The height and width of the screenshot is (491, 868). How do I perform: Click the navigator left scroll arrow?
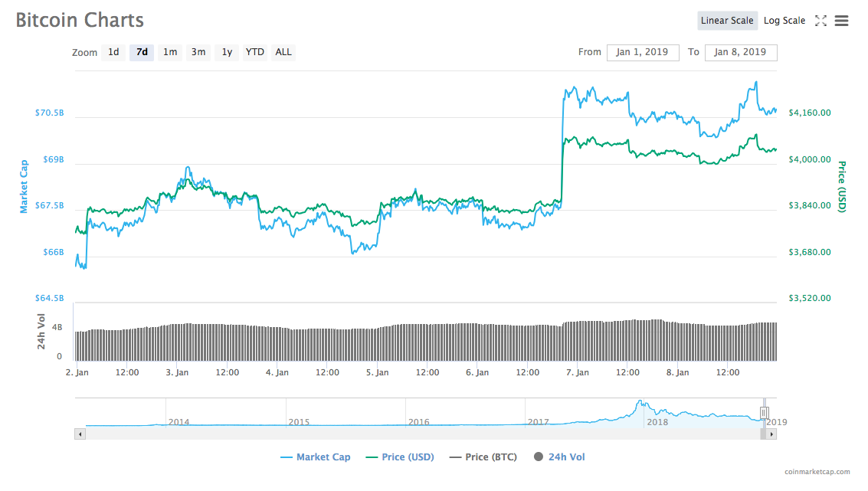pyautogui.click(x=80, y=434)
